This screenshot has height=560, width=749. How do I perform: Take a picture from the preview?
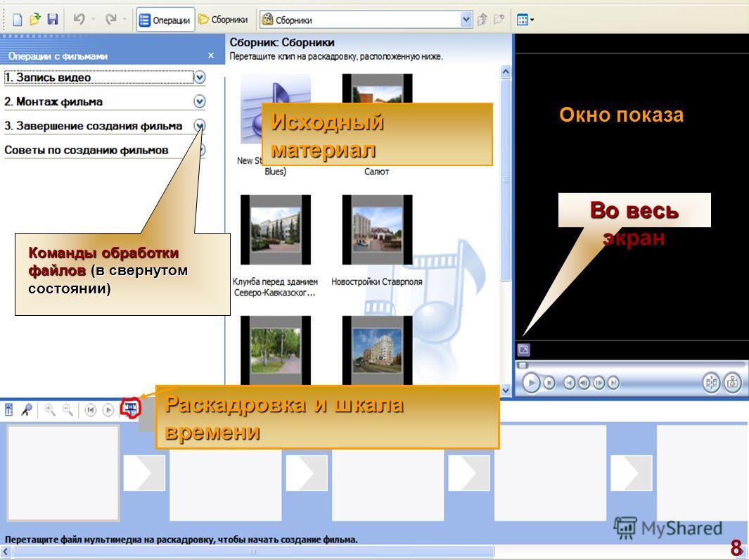[732, 383]
